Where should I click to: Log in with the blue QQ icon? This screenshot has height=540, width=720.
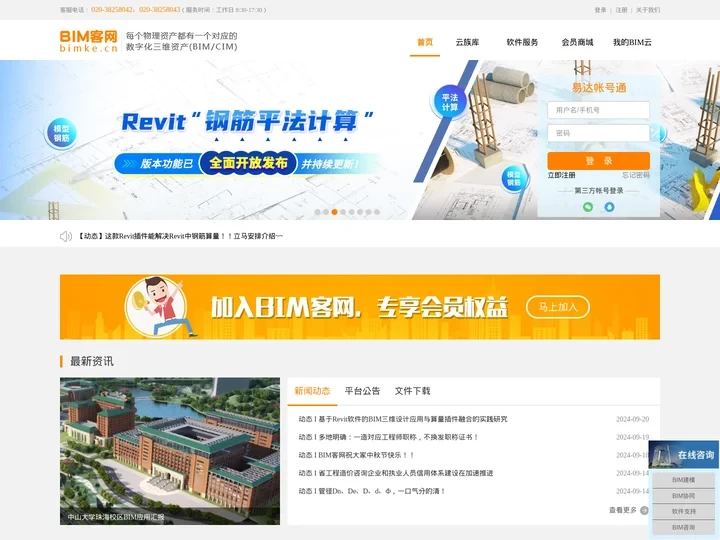click(x=609, y=207)
